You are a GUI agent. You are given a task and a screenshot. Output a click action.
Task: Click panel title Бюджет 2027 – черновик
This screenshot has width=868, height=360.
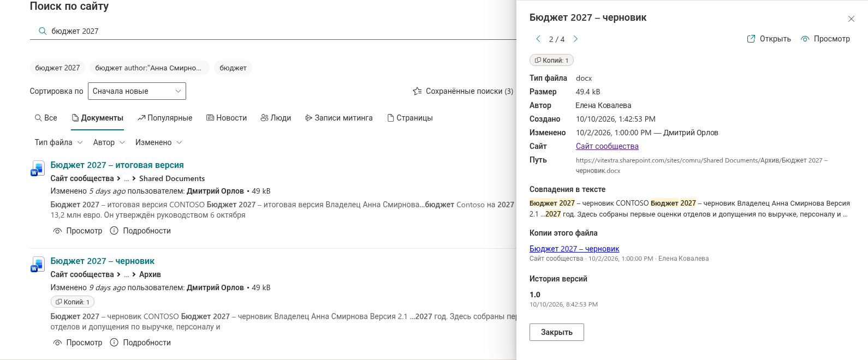point(588,17)
